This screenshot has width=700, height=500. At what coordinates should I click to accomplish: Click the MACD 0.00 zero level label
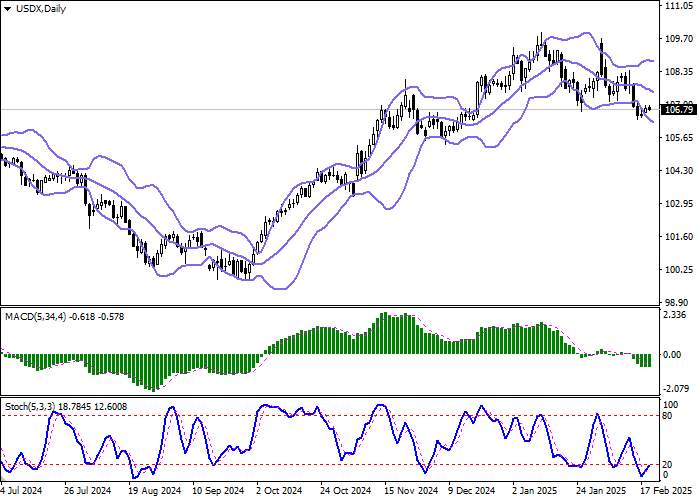coord(675,354)
